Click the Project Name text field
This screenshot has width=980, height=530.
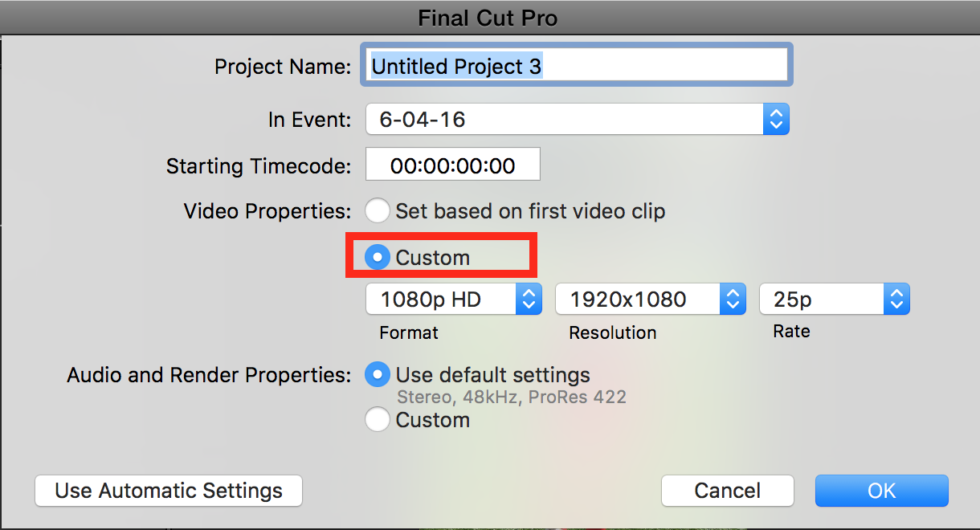tap(575, 66)
